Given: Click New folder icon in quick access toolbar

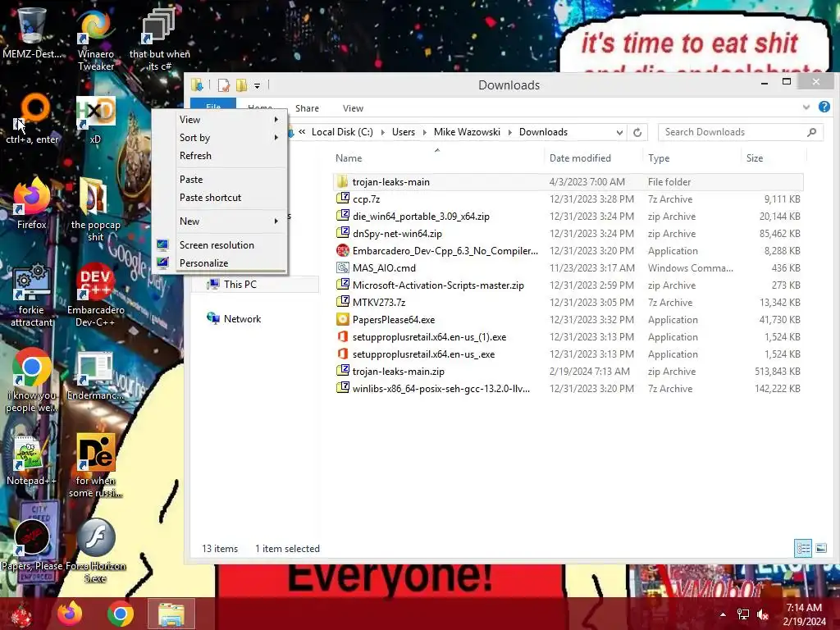Looking at the screenshot, I should point(242,84).
